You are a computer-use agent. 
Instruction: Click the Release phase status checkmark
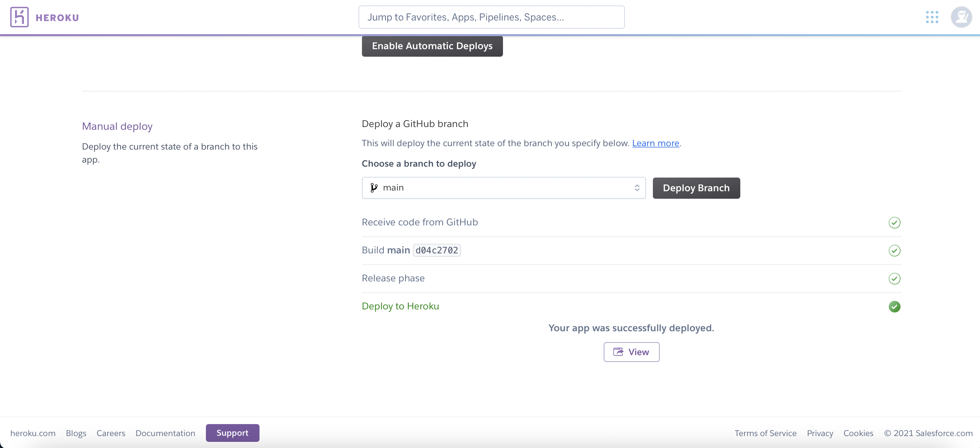pos(894,278)
